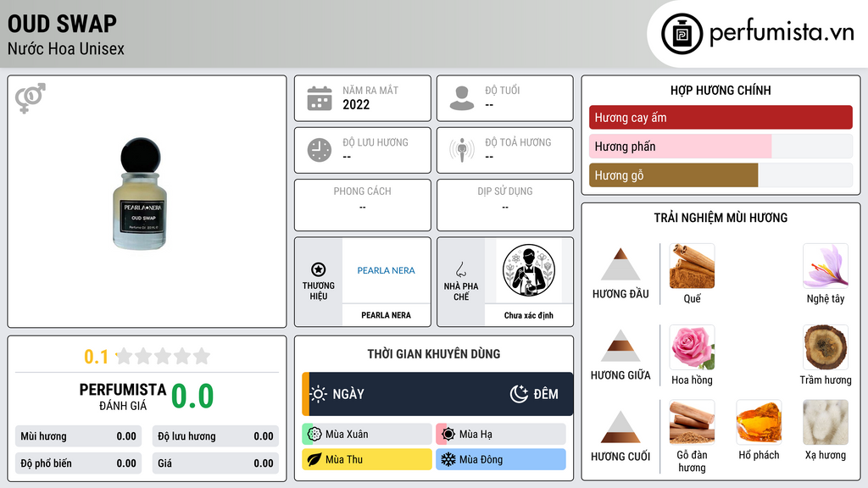Click the Hương đầu pyramid icon
The height and width of the screenshot is (488, 868).
[620, 264]
